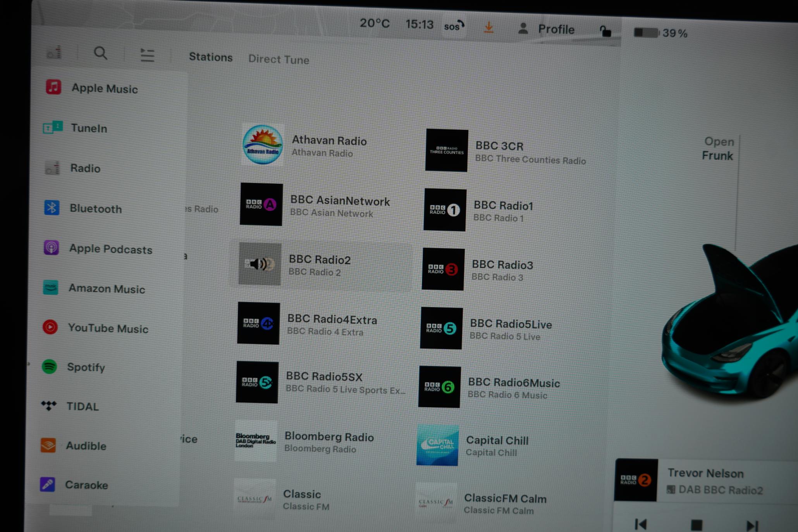Play ClassicFM Calm station
The height and width of the screenshot is (532, 798).
click(481, 504)
